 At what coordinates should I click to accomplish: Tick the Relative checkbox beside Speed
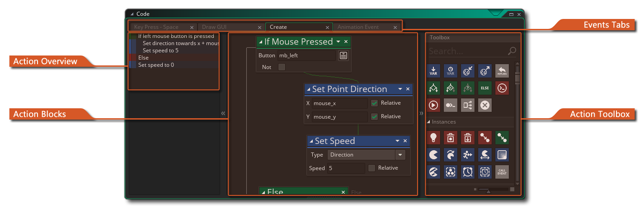pyautogui.click(x=371, y=168)
